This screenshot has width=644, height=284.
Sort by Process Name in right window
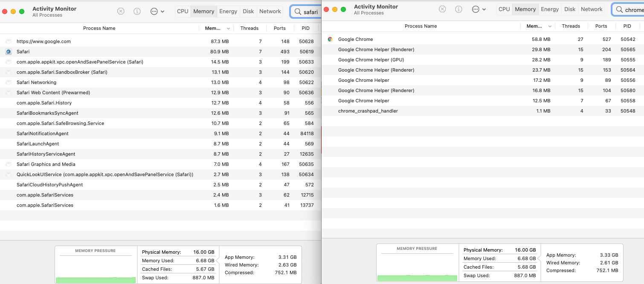[x=421, y=26]
